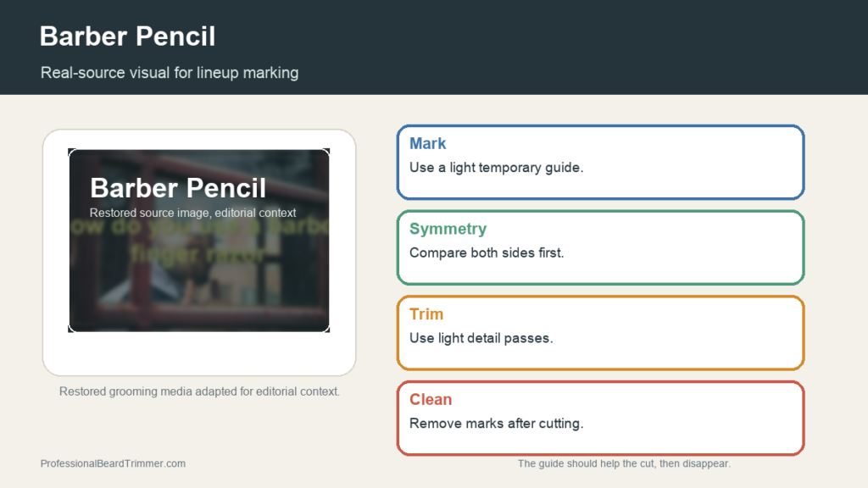Open the blurred barber shop image thumbnail
This screenshot has height=488, width=868.
click(x=198, y=241)
